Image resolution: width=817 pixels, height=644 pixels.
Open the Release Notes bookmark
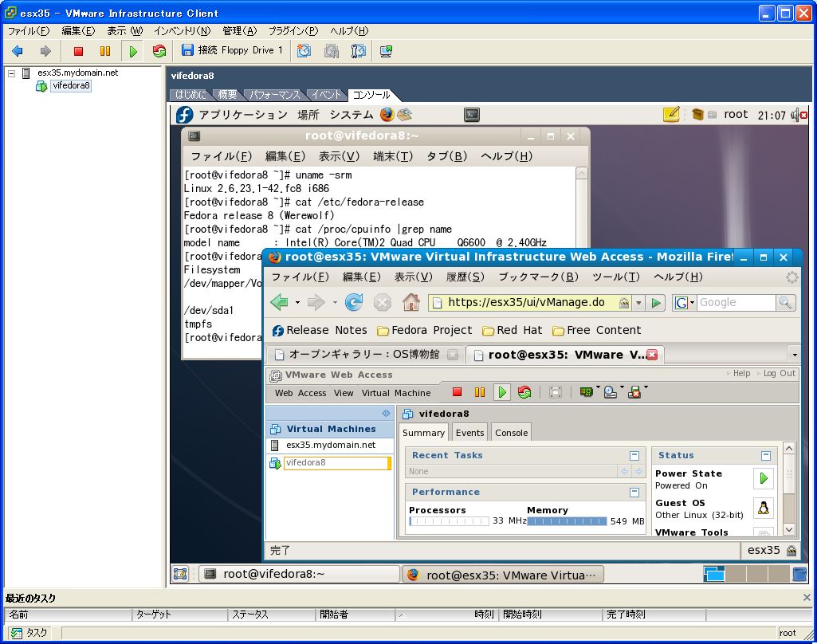[320, 330]
